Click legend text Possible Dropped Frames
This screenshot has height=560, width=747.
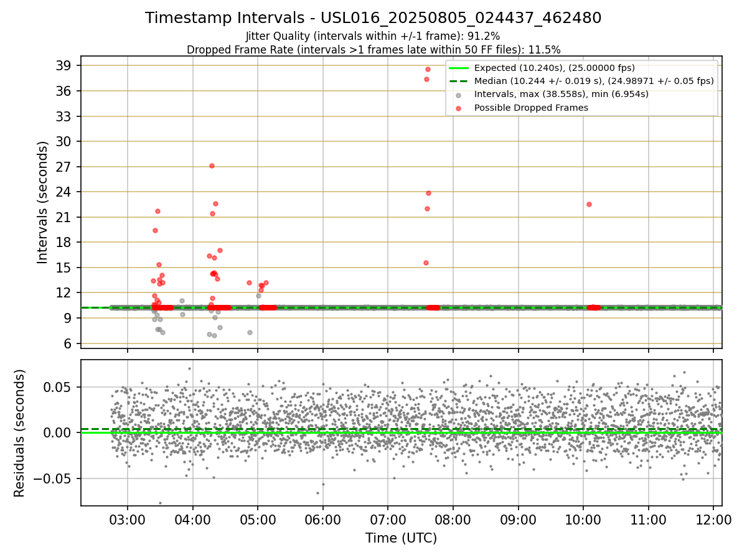point(531,108)
